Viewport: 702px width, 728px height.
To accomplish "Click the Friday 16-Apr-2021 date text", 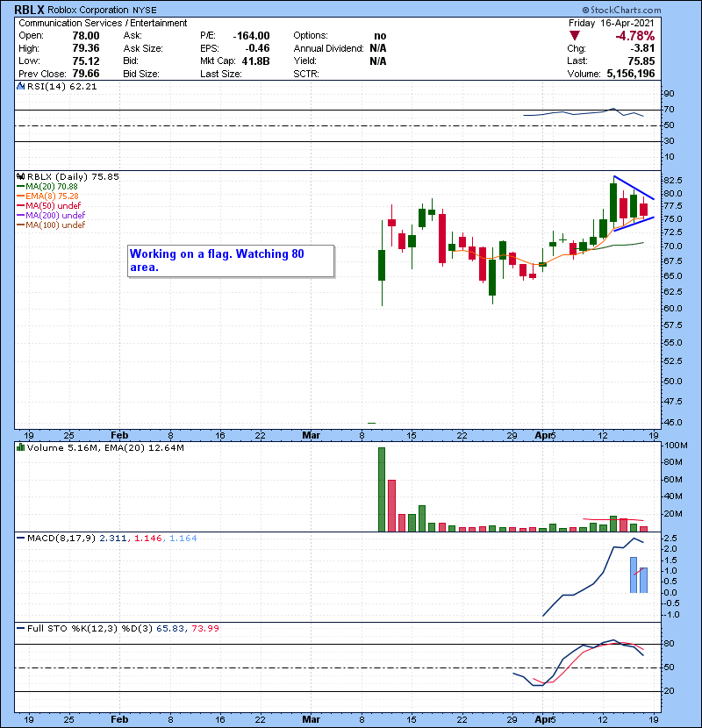I will click(611, 23).
